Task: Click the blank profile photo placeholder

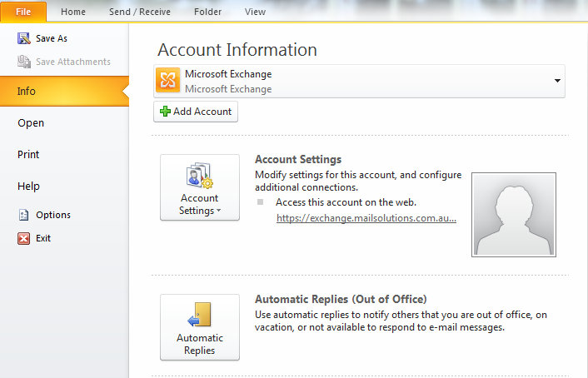Action: [513, 214]
